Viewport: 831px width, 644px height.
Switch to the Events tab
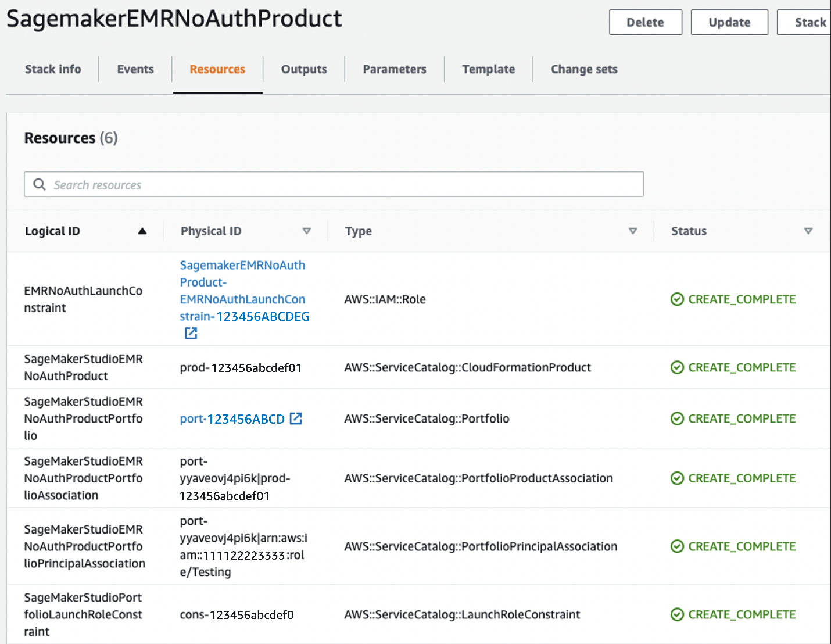[x=135, y=69]
